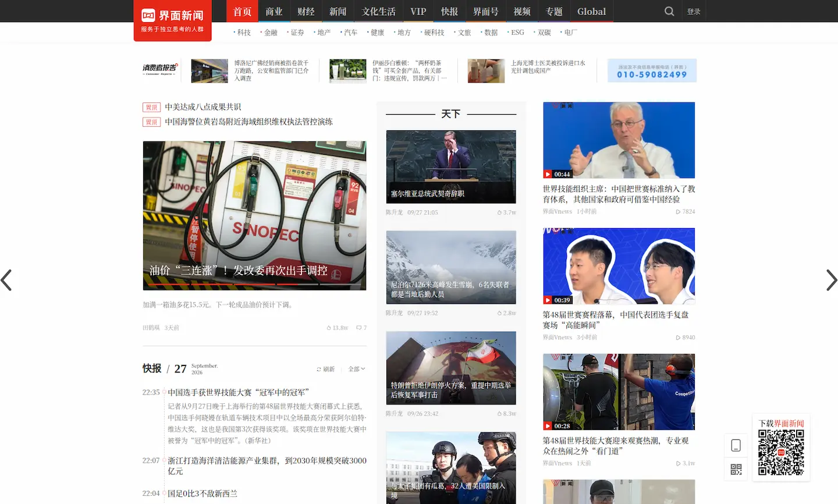Click the small QR code sidebar icon
The image size is (838, 504).
pyautogui.click(x=736, y=469)
